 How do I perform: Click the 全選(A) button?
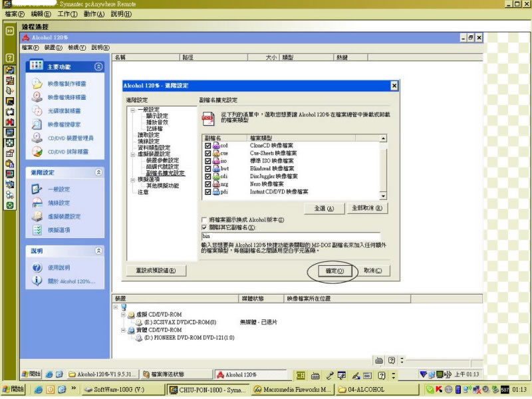tap(324, 208)
